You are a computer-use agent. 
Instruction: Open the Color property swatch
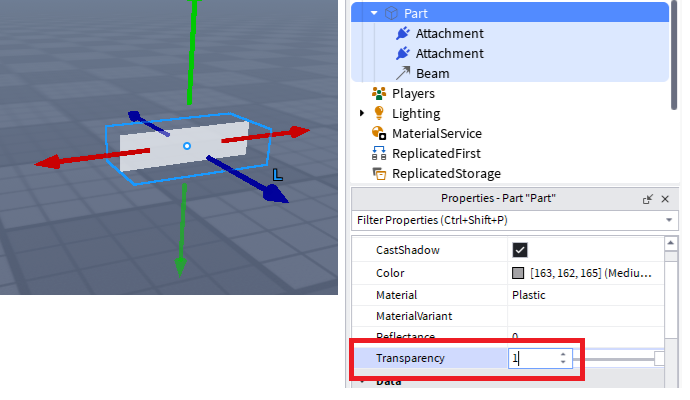(x=518, y=272)
